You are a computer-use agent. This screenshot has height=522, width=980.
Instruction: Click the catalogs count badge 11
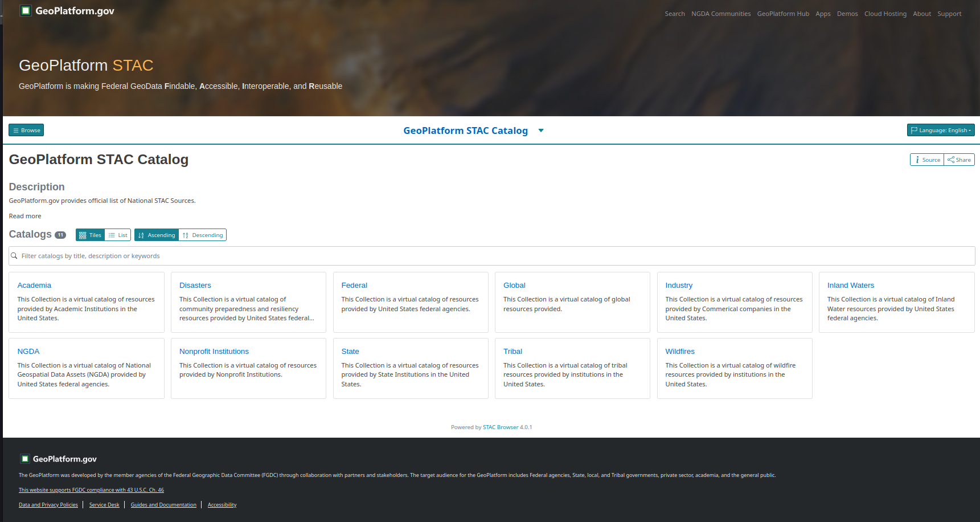tap(60, 235)
